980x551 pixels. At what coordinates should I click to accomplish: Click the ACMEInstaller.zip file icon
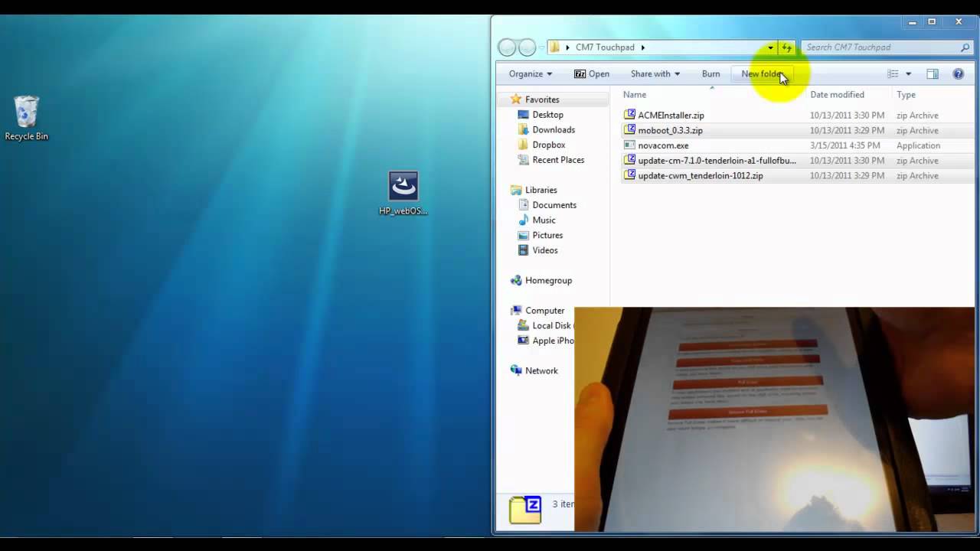[x=629, y=115]
